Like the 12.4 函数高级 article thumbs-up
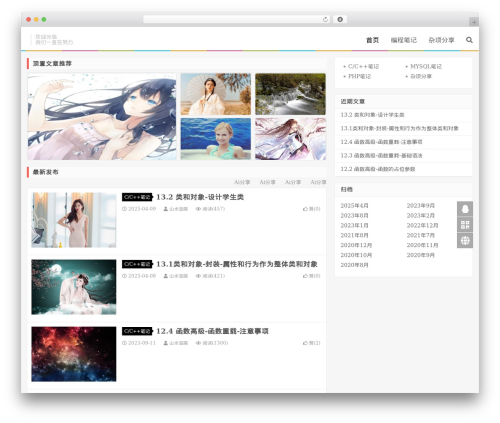The image size is (500, 423). (x=312, y=343)
